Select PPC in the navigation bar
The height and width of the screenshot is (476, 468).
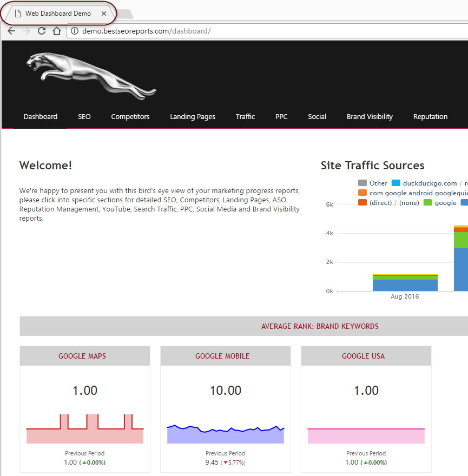281,116
